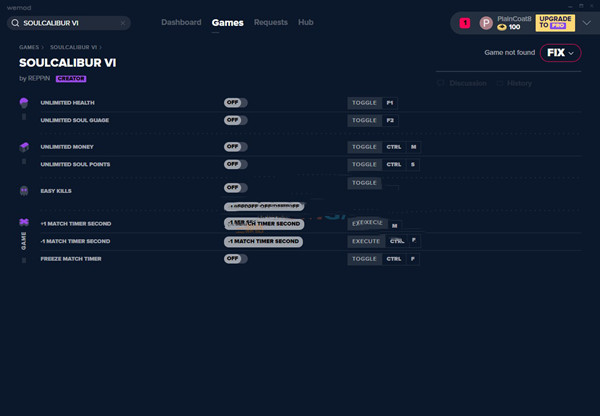Image resolution: width=600 pixels, height=416 pixels.
Task: Expand the FIX dropdown
Action: pyautogui.click(x=560, y=53)
